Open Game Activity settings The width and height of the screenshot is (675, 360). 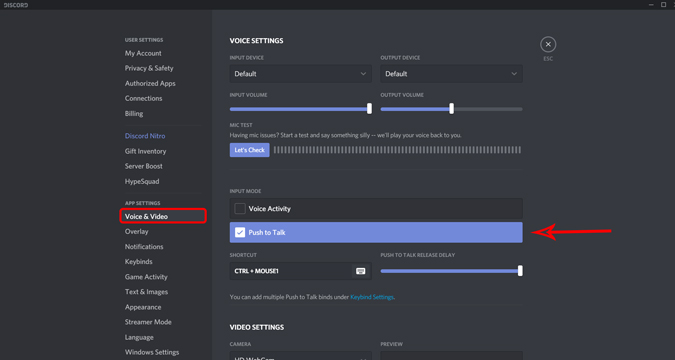click(146, 277)
